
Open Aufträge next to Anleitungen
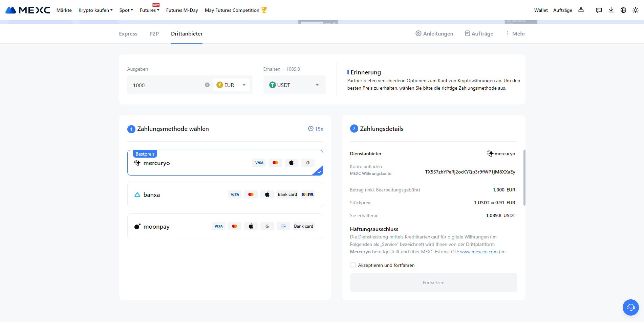point(479,33)
